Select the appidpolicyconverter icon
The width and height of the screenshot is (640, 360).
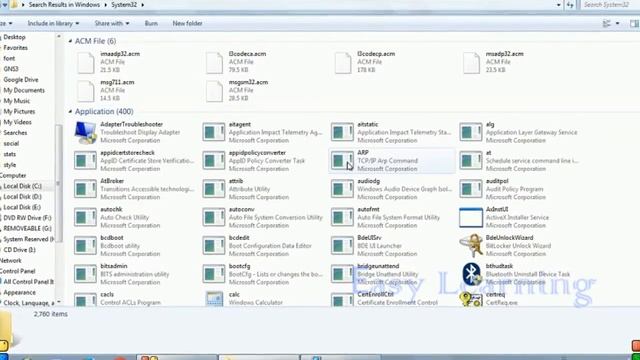213,161
